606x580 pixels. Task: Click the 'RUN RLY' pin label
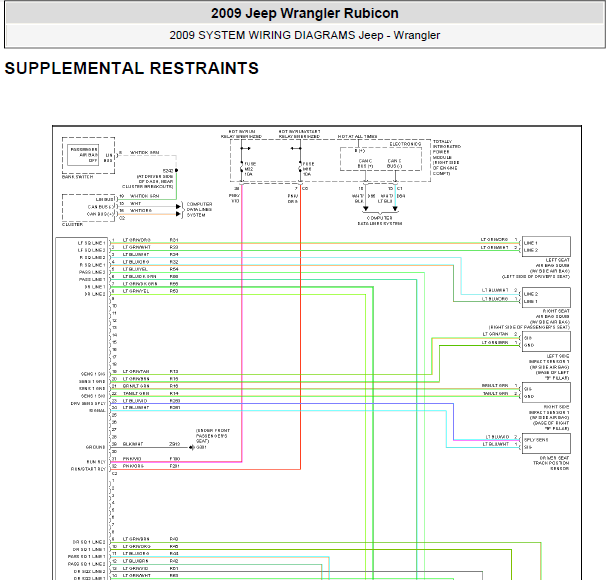pyautogui.click(x=96, y=462)
